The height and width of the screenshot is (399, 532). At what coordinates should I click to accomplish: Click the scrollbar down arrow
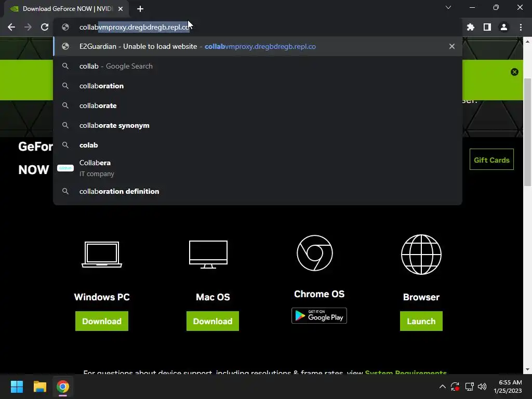tap(527, 369)
